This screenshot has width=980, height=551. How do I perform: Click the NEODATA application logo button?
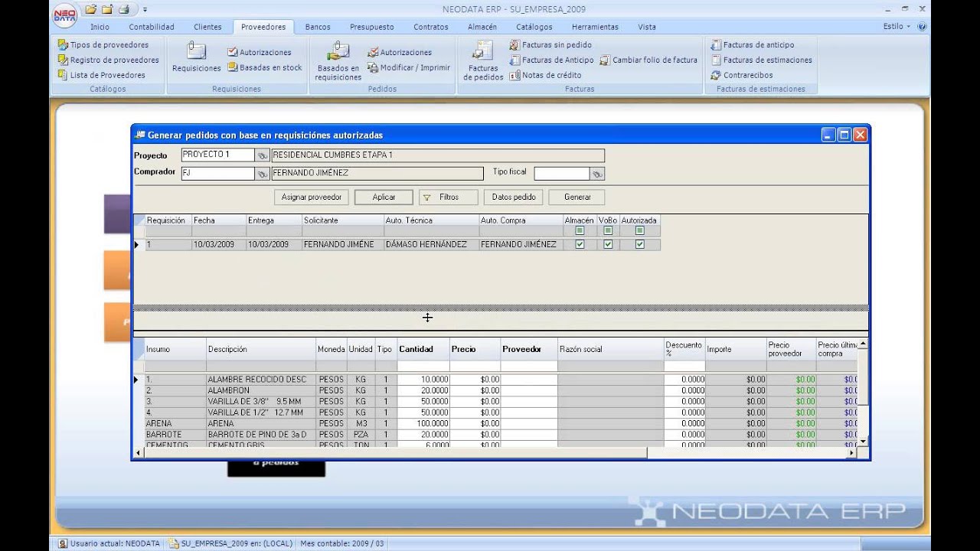64,15
